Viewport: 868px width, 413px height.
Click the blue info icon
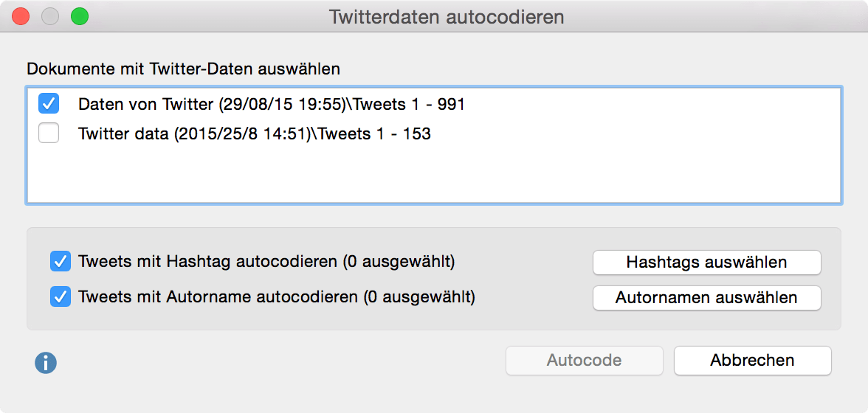pos(46,362)
